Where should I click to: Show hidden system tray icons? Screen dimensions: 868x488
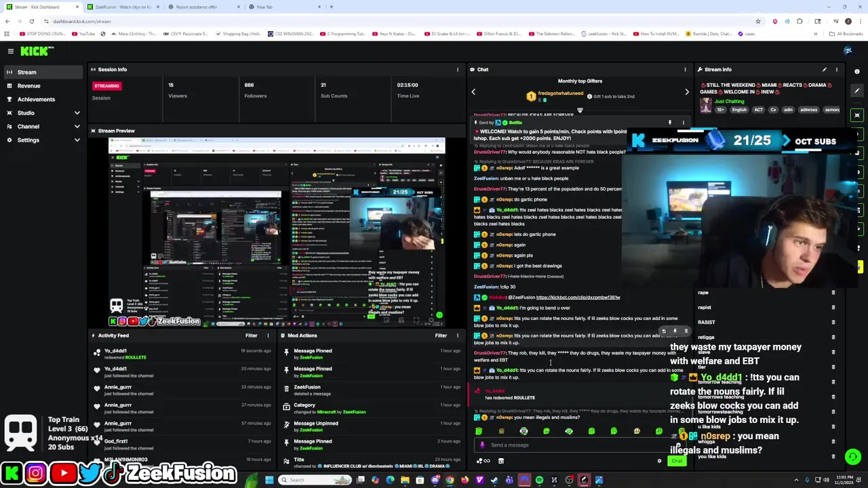pos(796,480)
